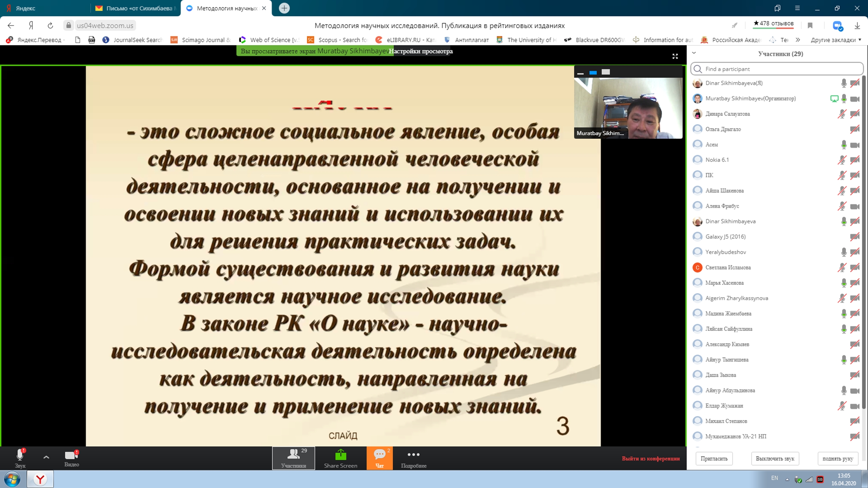Click the browser downloads arrow icon
868x488 pixels.
coord(857,25)
